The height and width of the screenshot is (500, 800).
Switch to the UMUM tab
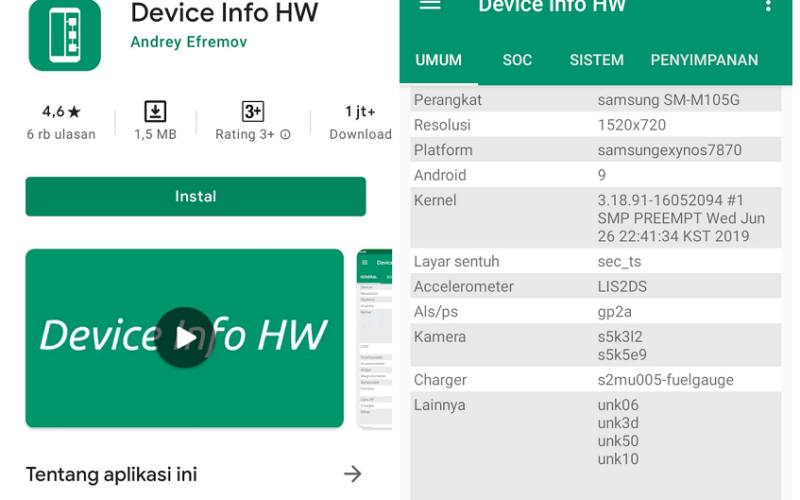(x=438, y=60)
